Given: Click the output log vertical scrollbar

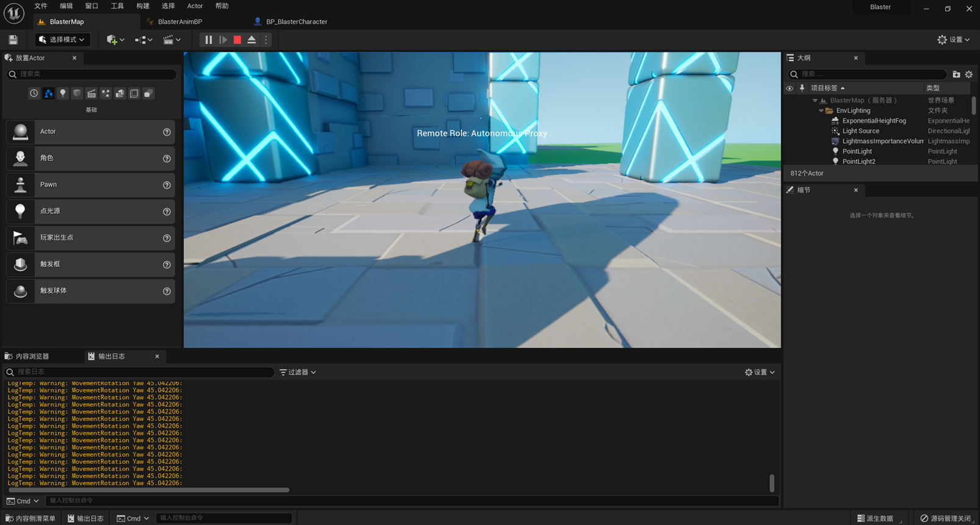Looking at the screenshot, I should click(772, 483).
